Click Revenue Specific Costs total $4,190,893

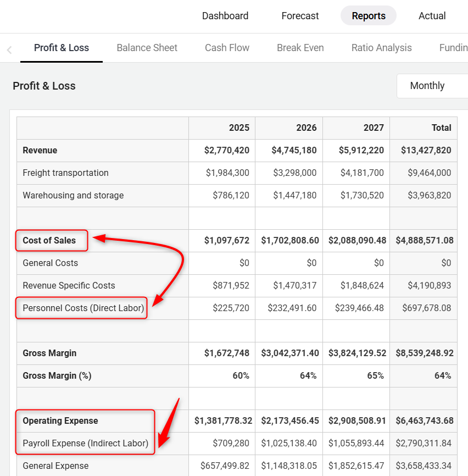pyautogui.click(x=429, y=285)
